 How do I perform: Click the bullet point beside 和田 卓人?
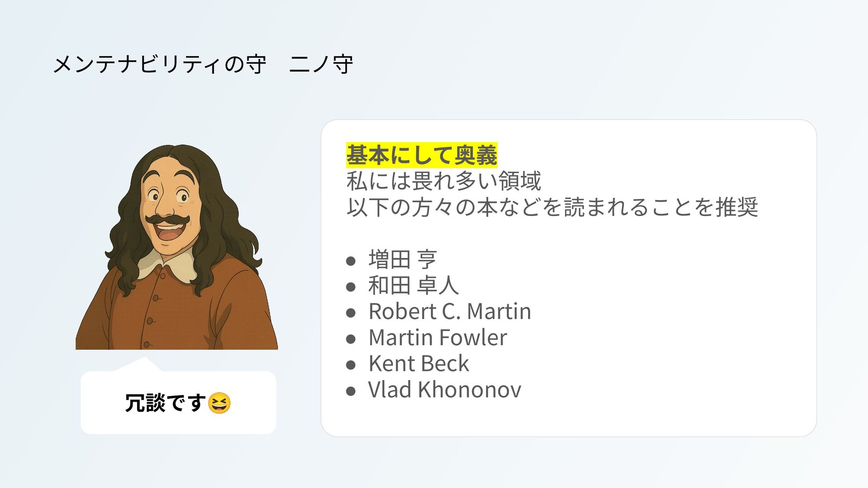[351, 287]
